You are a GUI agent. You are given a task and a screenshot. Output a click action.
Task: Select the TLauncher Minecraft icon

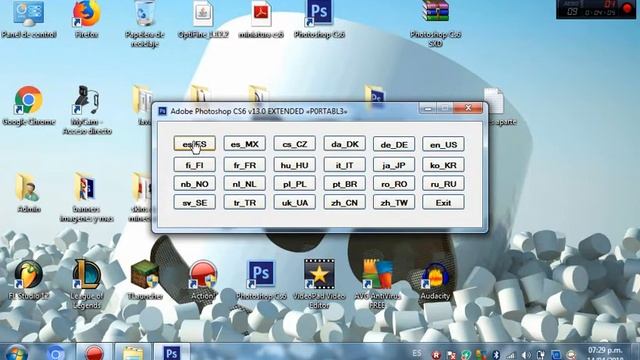click(x=144, y=280)
